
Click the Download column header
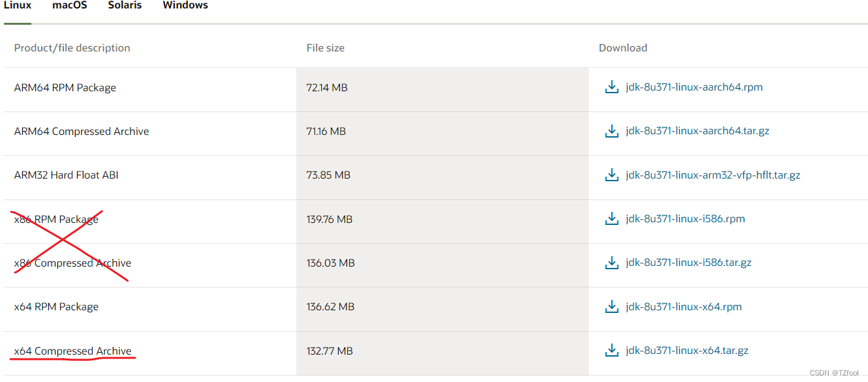coord(623,48)
